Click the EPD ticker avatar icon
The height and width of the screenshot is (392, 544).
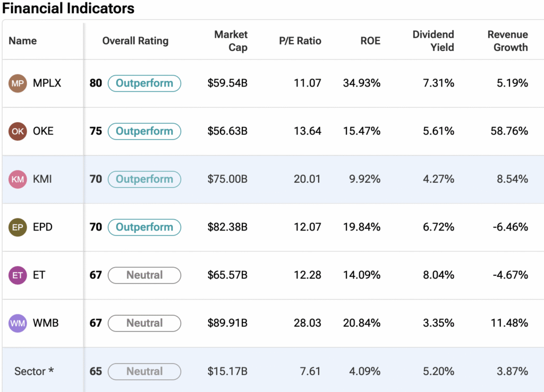(x=18, y=227)
